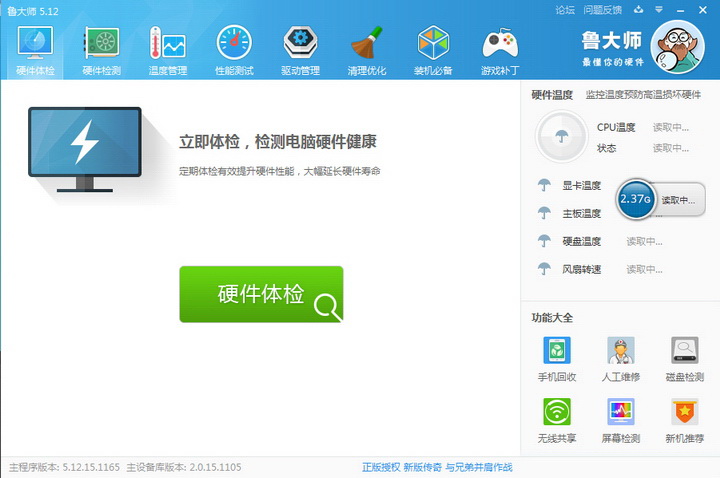Open the 温度管理 temperature management tab

point(167,50)
